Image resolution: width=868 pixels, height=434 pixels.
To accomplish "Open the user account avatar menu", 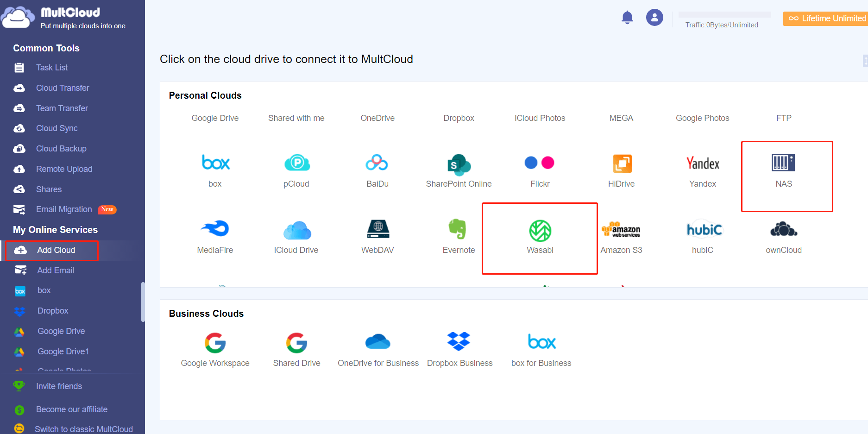I will (654, 18).
